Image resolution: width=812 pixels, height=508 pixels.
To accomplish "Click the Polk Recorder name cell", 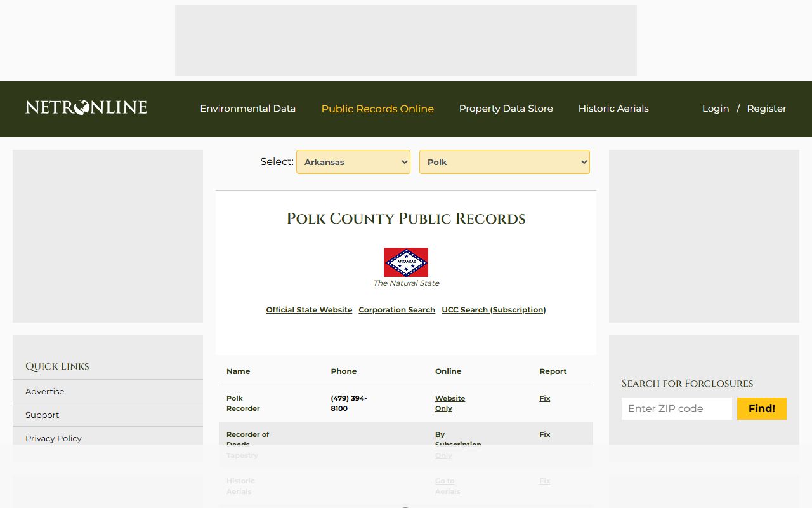I will click(243, 403).
